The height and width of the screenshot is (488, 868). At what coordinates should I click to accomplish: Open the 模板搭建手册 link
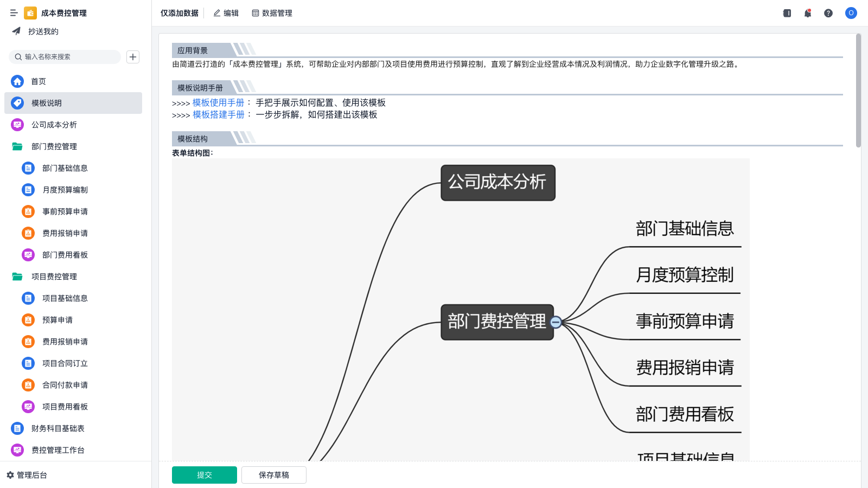click(219, 114)
